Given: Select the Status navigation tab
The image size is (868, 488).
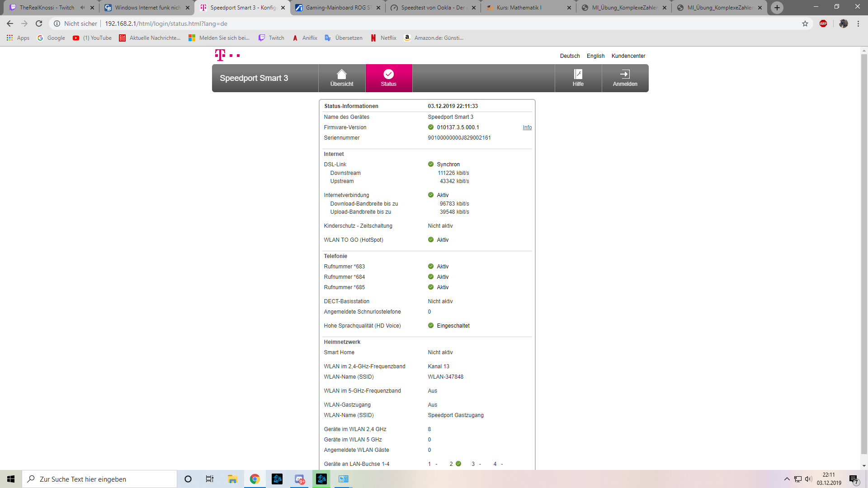Looking at the screenshot, I should tap(388, 78).
